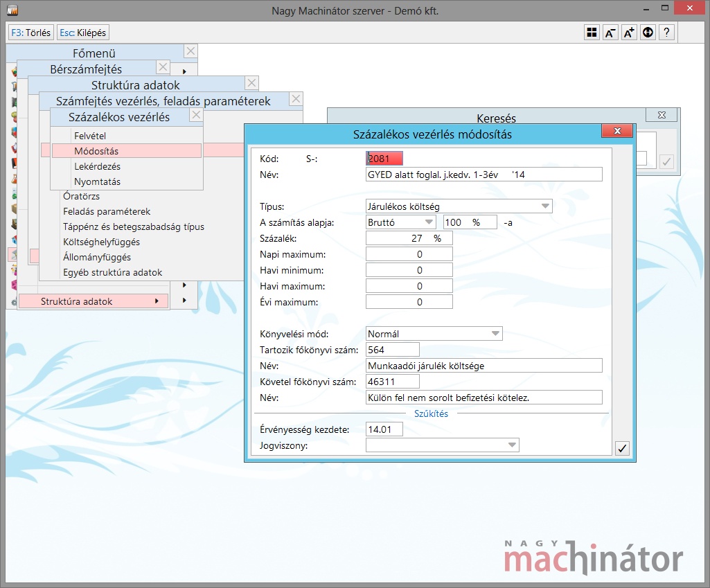Viewport: 710px width, 588px height.
Task: Expand arrow on Struktúra adatok submenu item
Action: click(157, 301)
